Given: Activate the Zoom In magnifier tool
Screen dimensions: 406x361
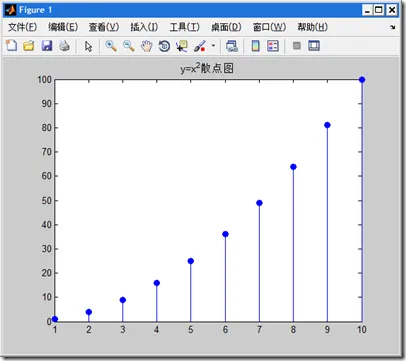Looking at the screenshot, I should pos(111,46).
